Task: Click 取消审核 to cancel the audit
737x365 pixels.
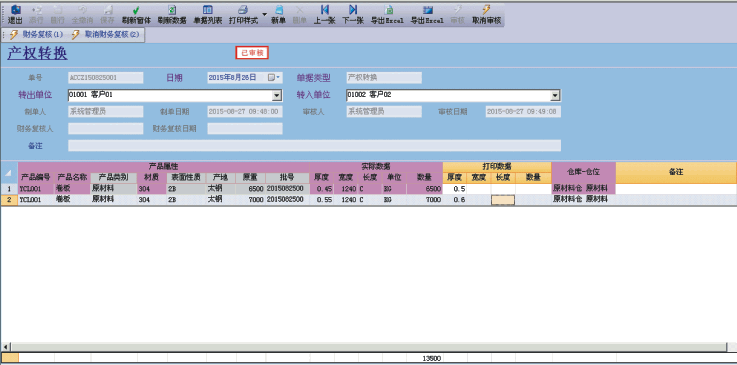Action: click(486, 15)
